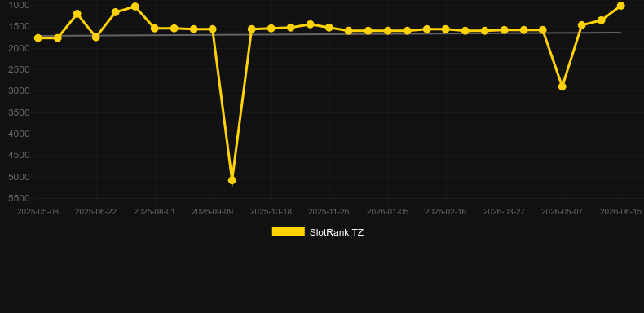
Task: Click the 2025-11-26 x-axis date label
Action: (x=329, y=212)
